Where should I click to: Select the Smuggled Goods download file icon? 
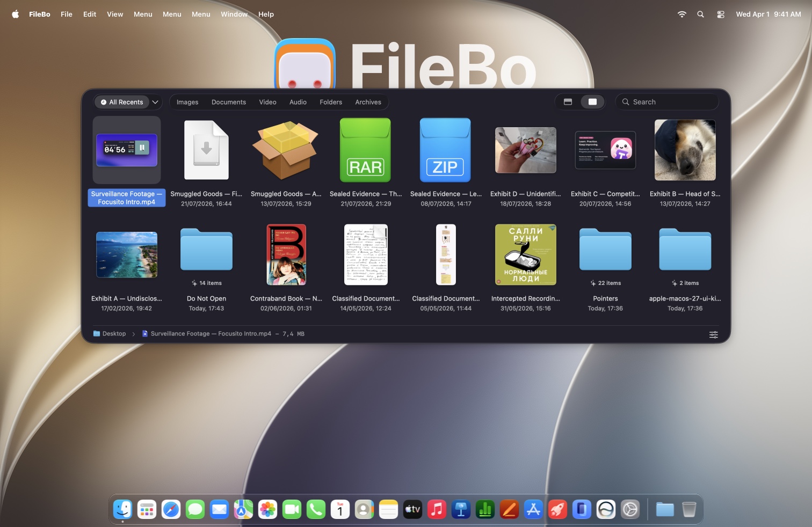click(x=206, y=150)
